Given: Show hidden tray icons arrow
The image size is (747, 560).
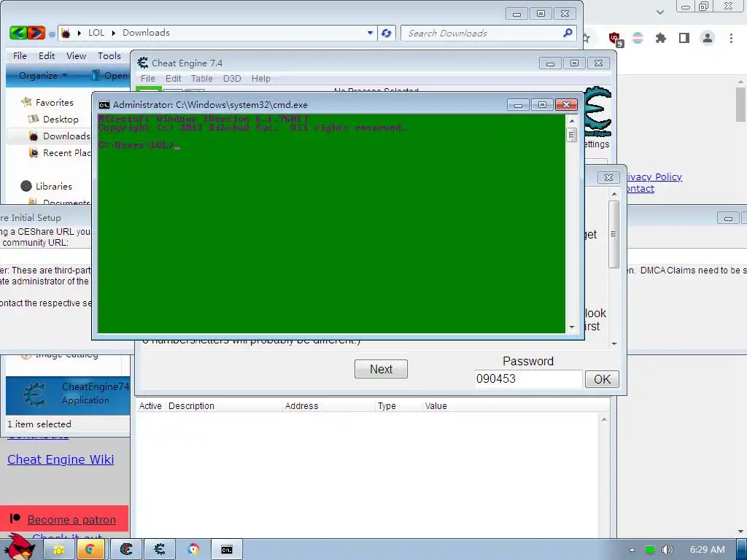Looking at the screenshot, I should pos(632,550).
